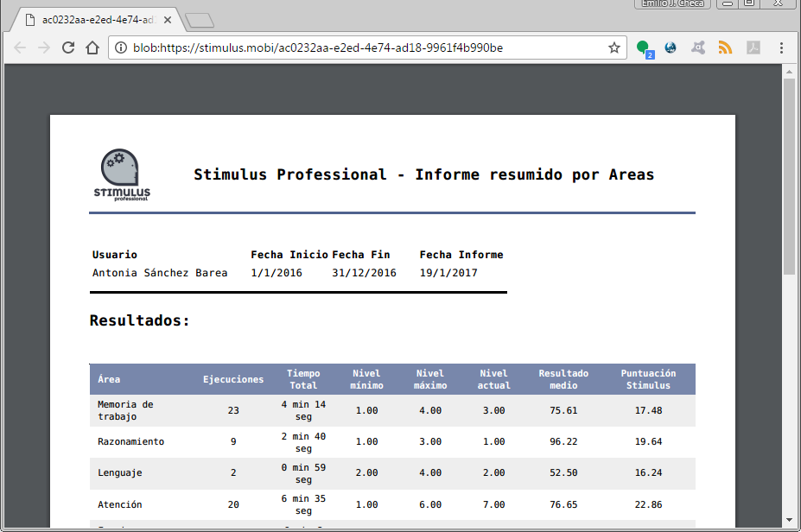The image size is (801, 532).
Task: Open the Chrome three-dot menu
Action: pyautogui.click(x=781, y=47)
